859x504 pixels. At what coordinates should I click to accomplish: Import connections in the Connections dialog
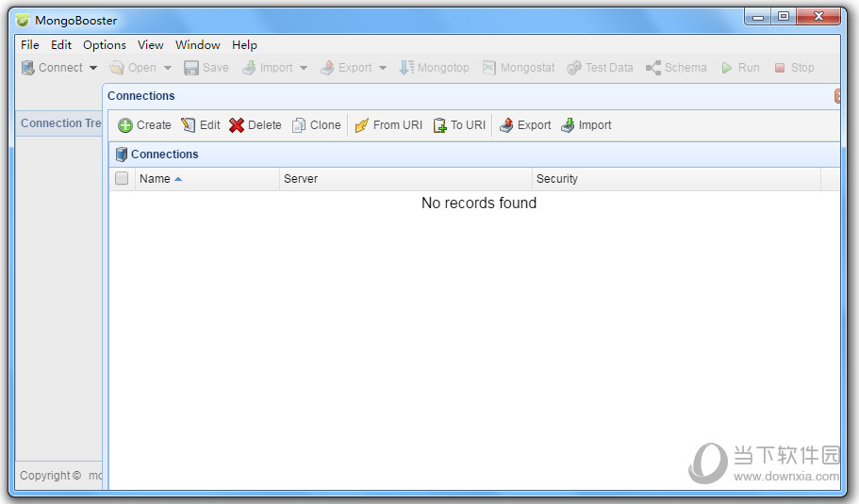click(586, 125)
